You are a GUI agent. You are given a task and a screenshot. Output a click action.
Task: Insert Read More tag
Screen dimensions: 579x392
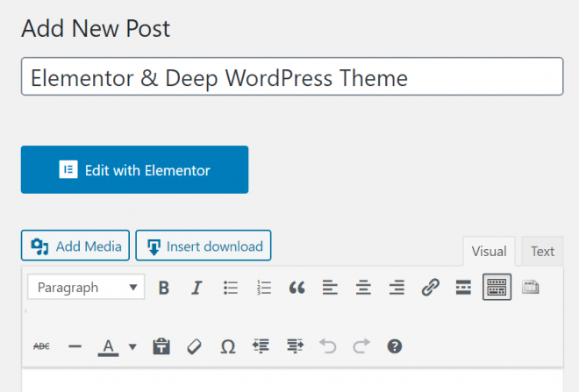coord(463,288)
